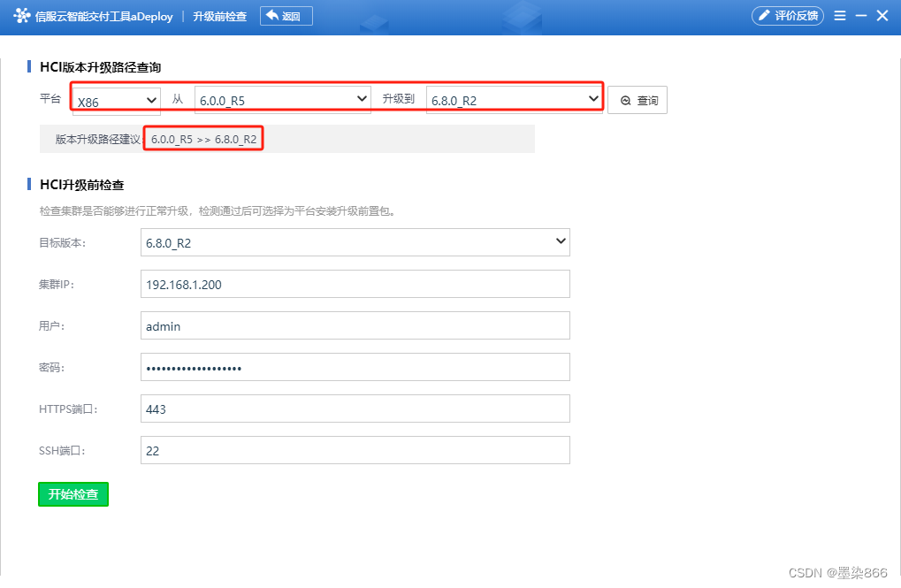Click the HCI升级前检查 heading
Screen dimensions: 901x588
pos(81,185)
